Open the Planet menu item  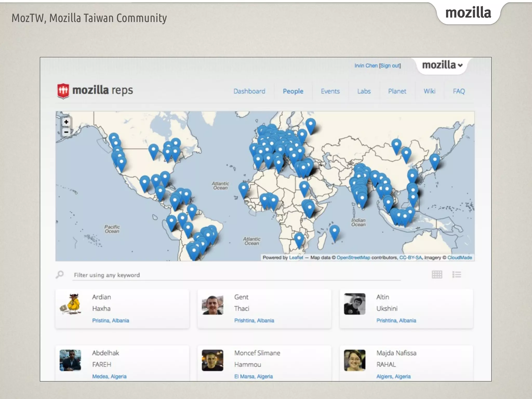tap(397, 91)
